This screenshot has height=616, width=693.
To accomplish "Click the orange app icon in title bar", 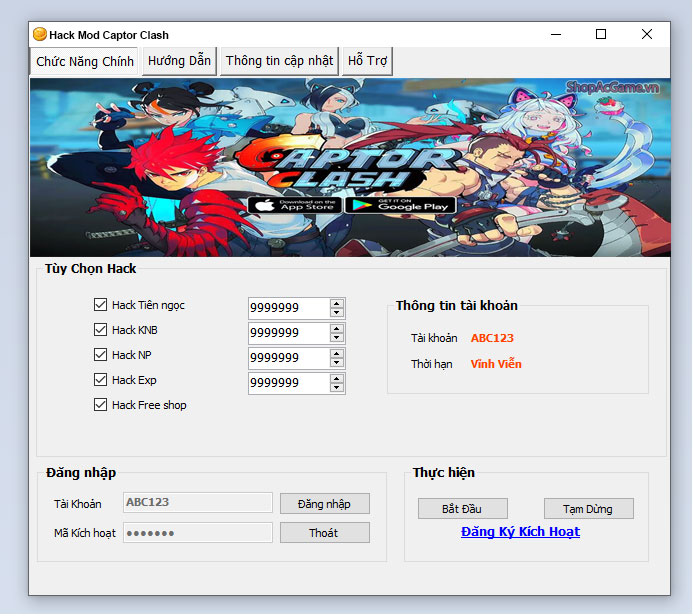I will point(40,34).
